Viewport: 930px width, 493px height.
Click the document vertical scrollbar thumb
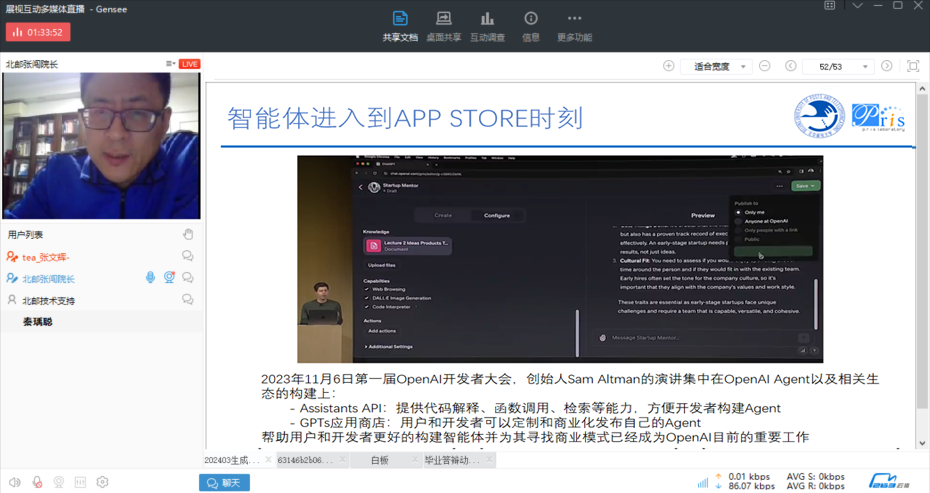click(x=922, y=252)
